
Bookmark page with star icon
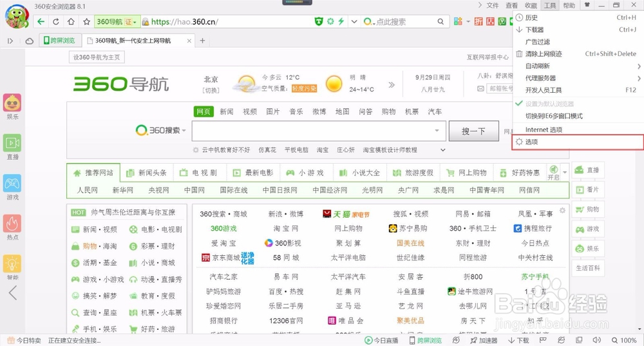(86, 22)
